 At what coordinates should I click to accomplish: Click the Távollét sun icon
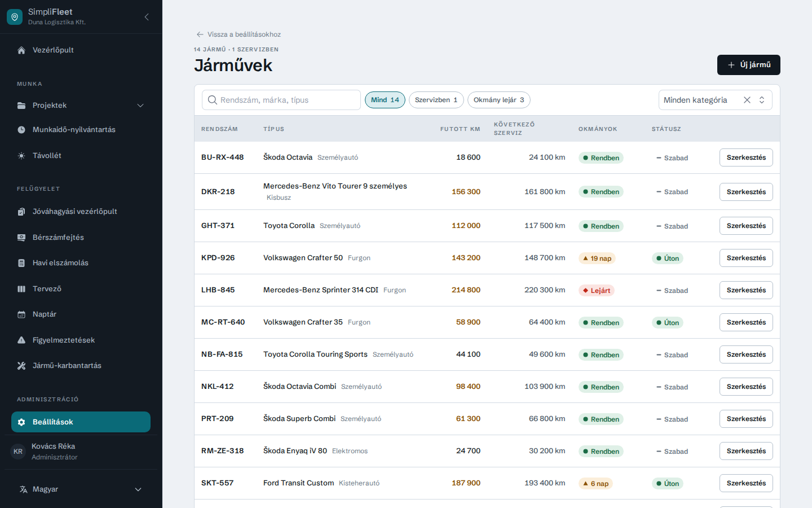tap(21, 156)
